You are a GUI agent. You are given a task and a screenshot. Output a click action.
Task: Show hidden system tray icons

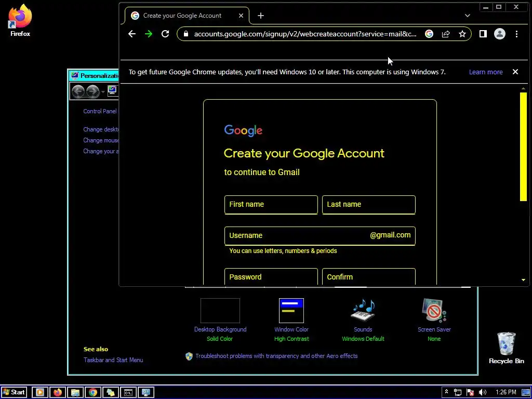[446, 392]
